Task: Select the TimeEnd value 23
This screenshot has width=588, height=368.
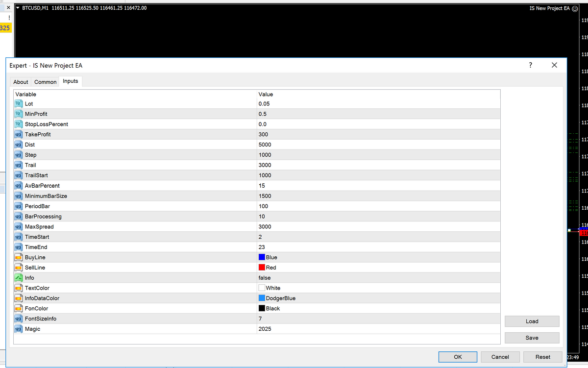Action: click(262, 247)
